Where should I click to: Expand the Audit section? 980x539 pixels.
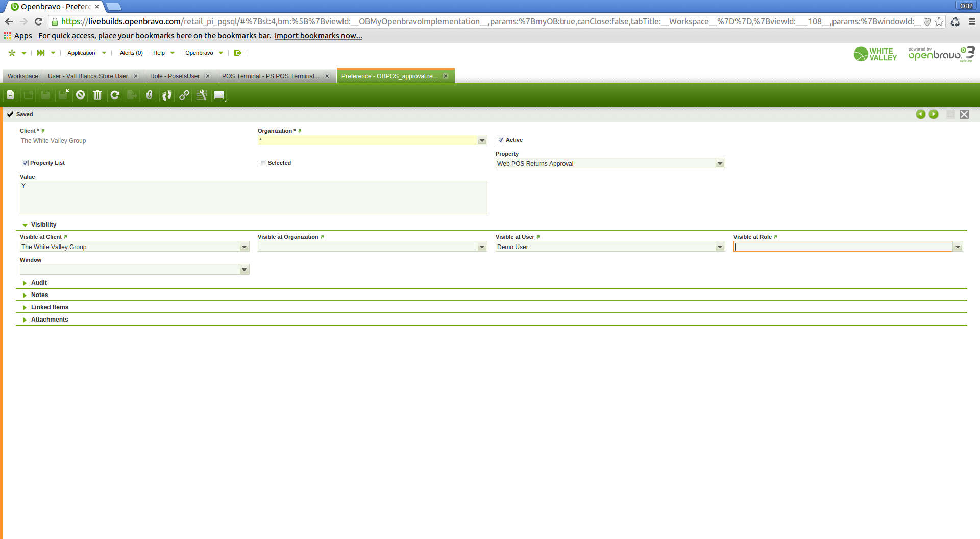coord(24,283)
